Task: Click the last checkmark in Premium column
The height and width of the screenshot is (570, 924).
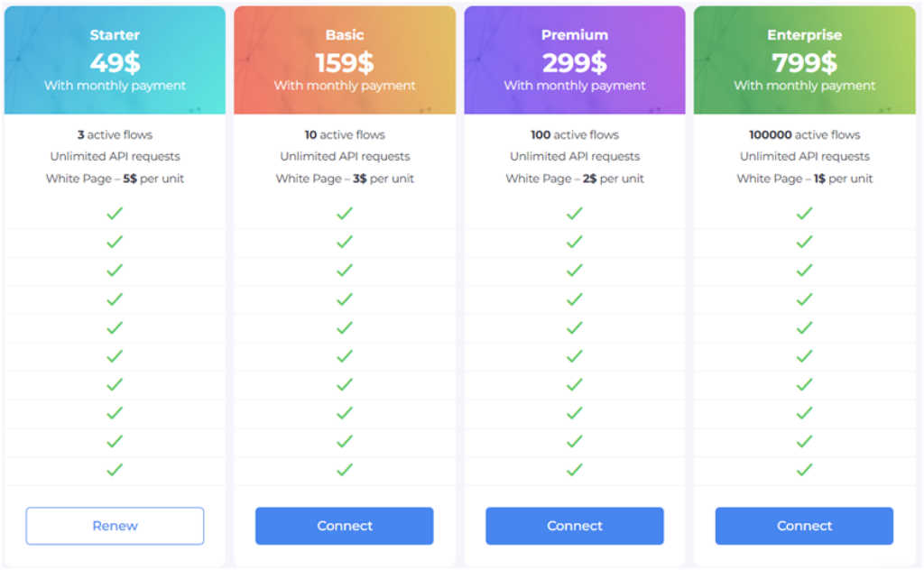Action: coord(575,470)
